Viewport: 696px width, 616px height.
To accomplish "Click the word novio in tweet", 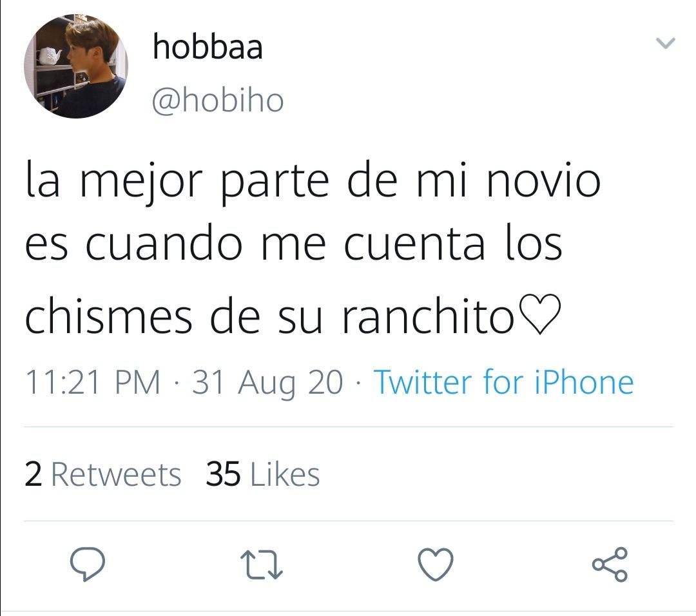I will pos(544,181).
